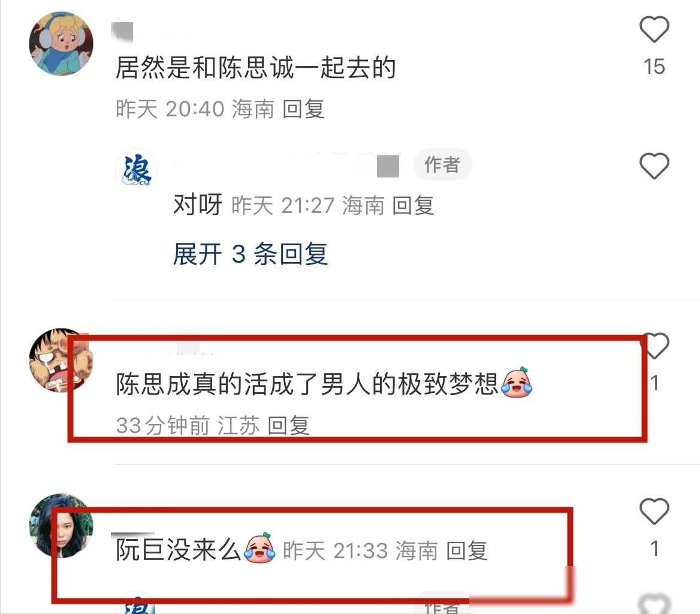Tap the author's 对呀 reply text
The width and height of the screenshot is (700, 614).
(x=198, y=205)
